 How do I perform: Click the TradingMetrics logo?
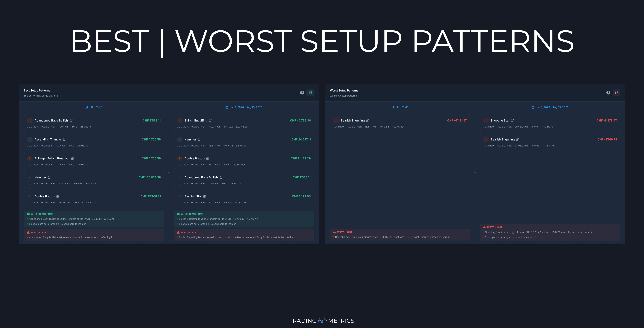(322, 320)
